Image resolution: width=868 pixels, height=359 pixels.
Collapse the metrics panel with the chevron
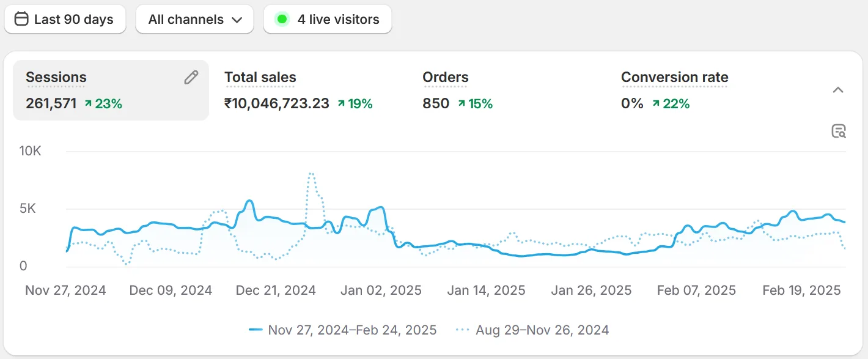click(x=838, y=90)
